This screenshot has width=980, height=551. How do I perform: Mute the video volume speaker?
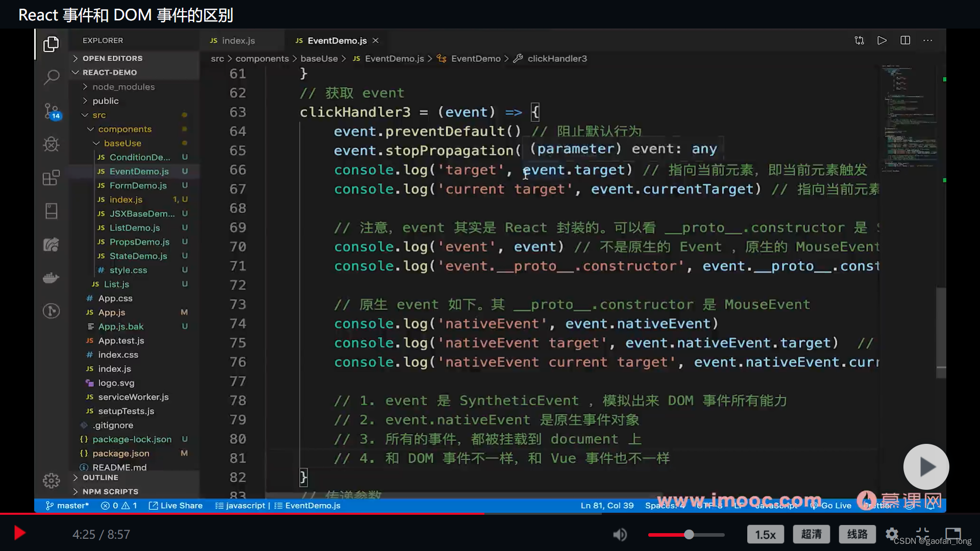tap(620, 534)
